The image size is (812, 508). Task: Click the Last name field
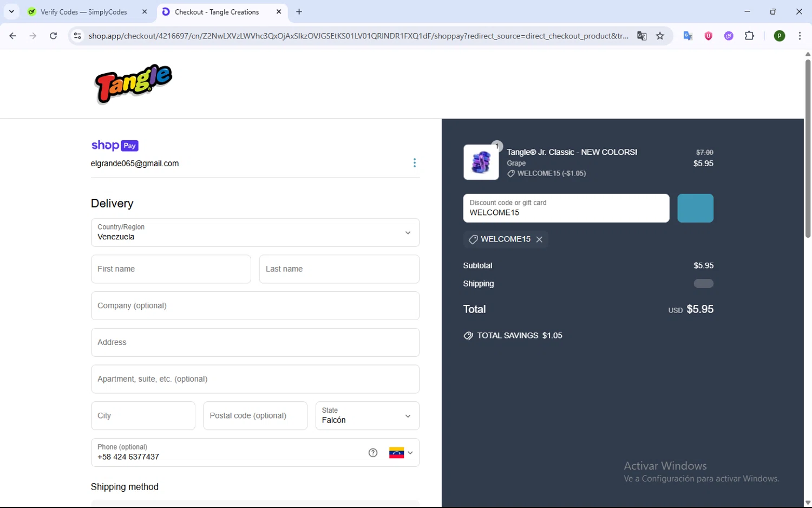click(x=339, y=269)
